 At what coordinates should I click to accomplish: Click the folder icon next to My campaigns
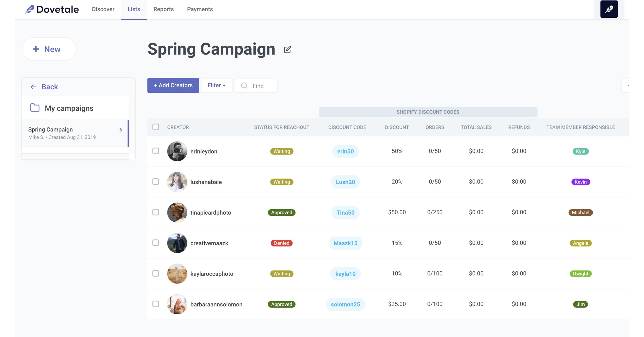pyautogui.click(x=34, y=108)
